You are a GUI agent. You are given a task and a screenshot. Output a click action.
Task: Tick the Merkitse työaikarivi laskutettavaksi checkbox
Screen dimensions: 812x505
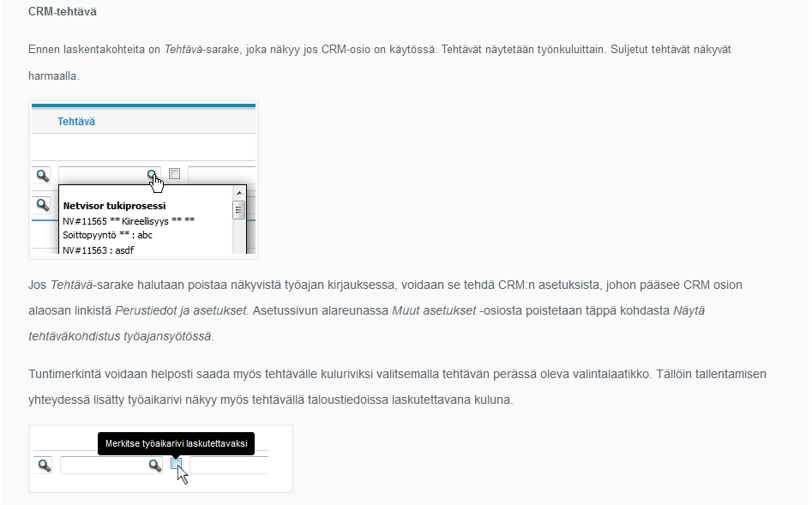click(176, 464)
